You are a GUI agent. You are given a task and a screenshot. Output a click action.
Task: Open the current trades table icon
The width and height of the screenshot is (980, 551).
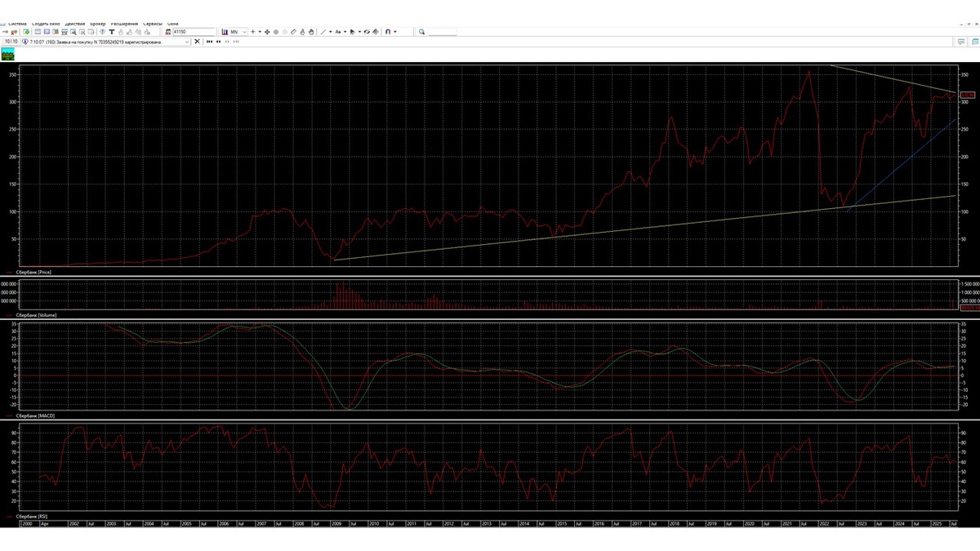(38, 32)
